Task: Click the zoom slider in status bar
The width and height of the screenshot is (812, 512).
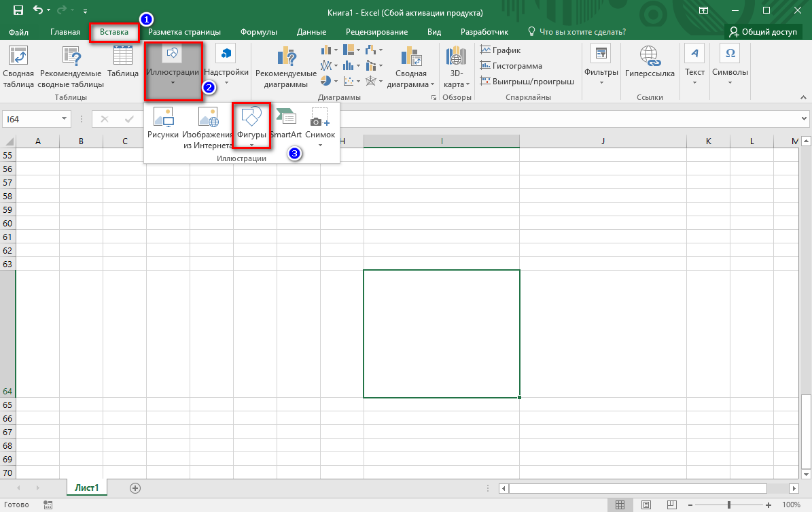Action: tap(728, 505)
